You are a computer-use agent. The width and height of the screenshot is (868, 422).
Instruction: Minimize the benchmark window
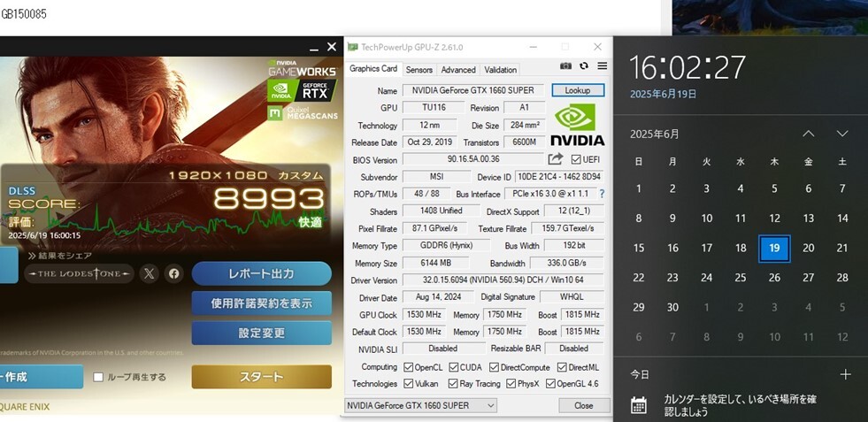coord(314,48)
